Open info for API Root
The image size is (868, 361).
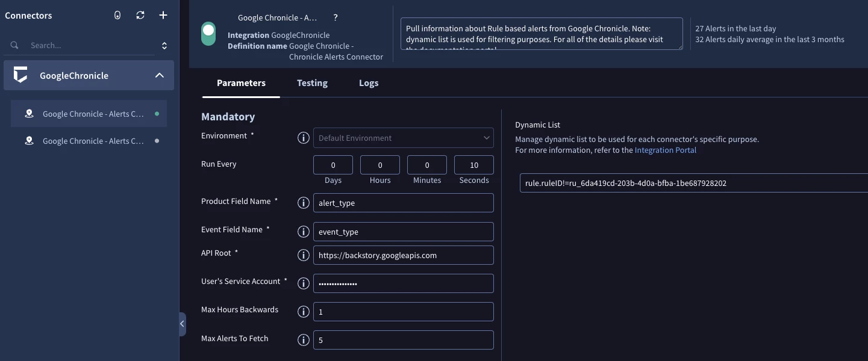(304, 255)
